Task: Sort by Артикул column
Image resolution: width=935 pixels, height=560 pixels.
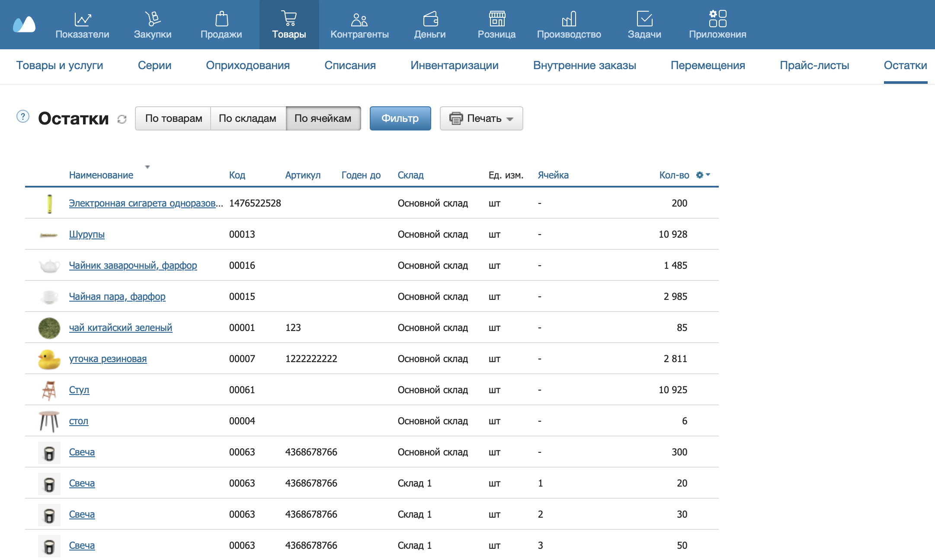Action: point(303,175)
